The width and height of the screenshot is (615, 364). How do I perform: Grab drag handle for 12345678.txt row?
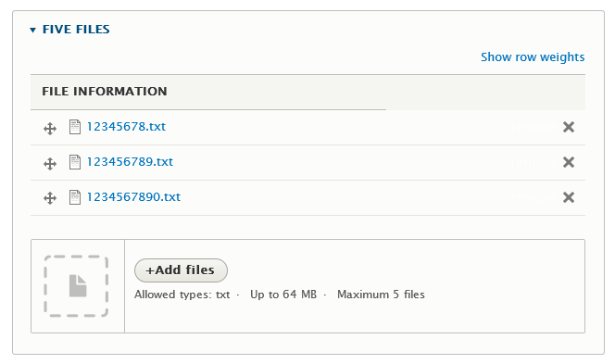coord(50,128)
